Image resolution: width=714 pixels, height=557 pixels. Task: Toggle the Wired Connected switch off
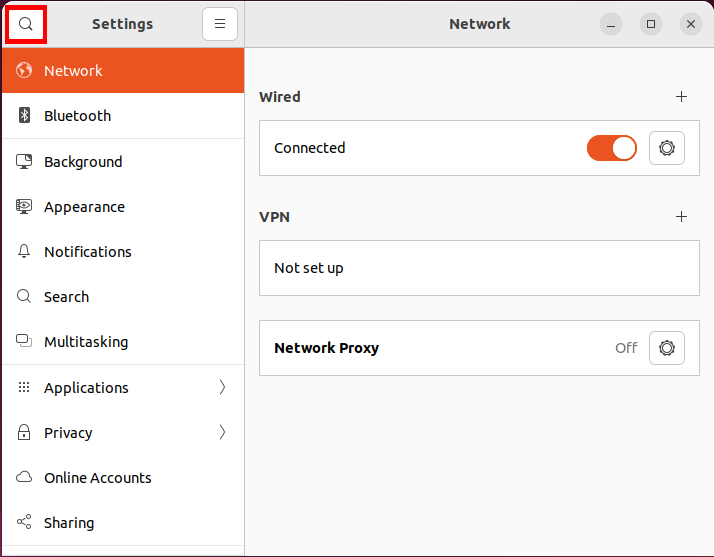pyautogui.click(x=612, y=148)
